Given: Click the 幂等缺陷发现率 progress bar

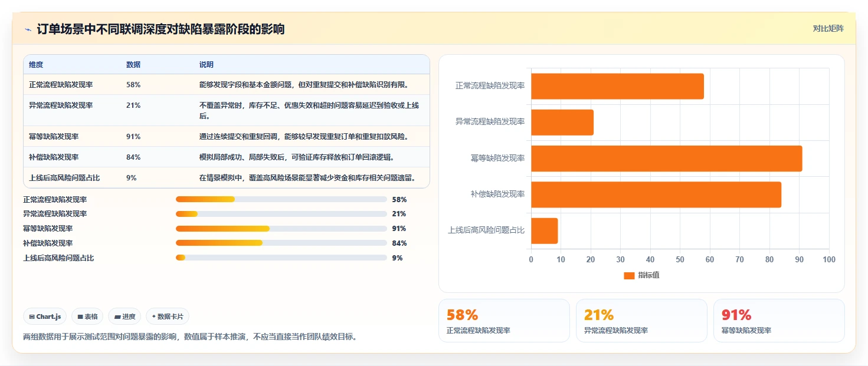Looking at the screenshot, I should point(281,229).
